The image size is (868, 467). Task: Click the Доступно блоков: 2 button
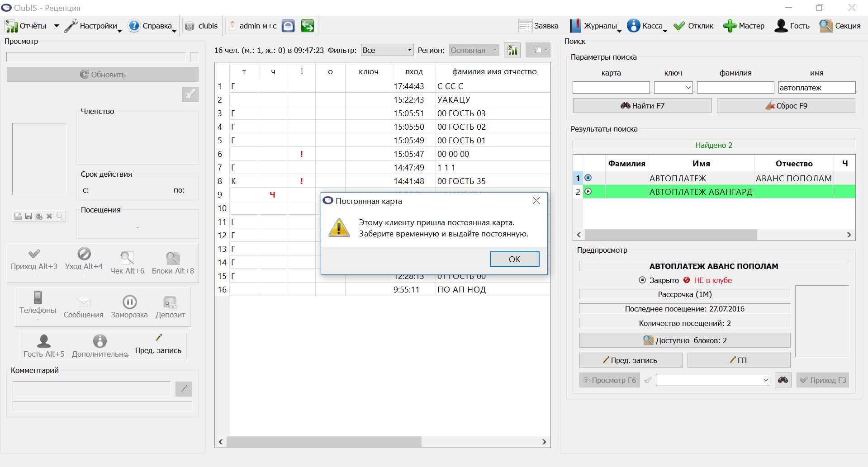pyautogui.click(x=685, y=340)
